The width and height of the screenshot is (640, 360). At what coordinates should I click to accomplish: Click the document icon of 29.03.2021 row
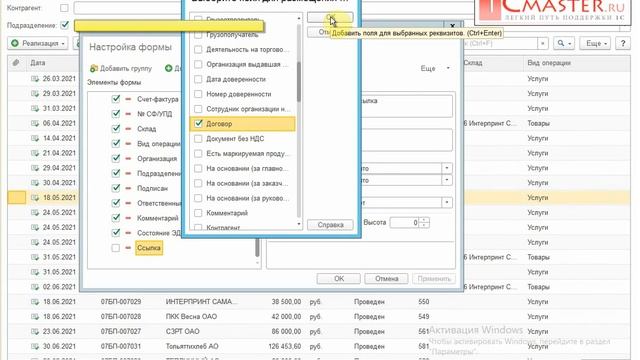35,93
